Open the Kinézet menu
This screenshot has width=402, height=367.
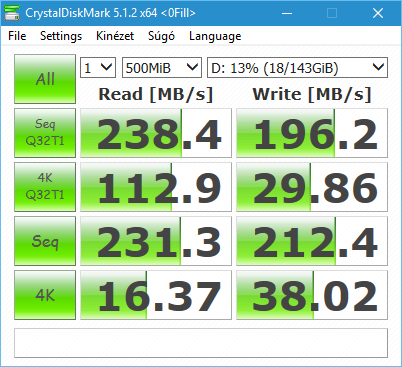coord(115,36)
